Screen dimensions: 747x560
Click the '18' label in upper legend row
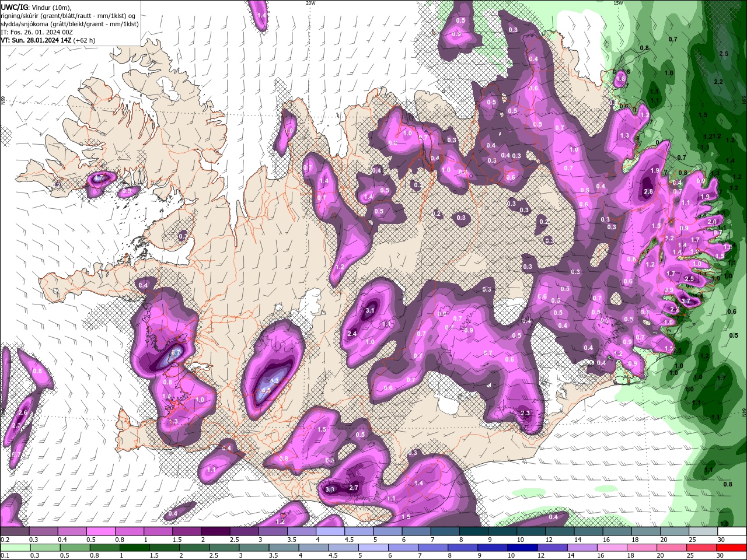click(x=635, y=540)
